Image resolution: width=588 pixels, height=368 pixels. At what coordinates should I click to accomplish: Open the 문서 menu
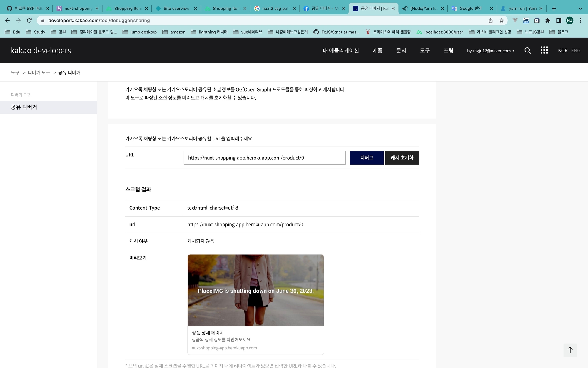click(x=401, y=50)
